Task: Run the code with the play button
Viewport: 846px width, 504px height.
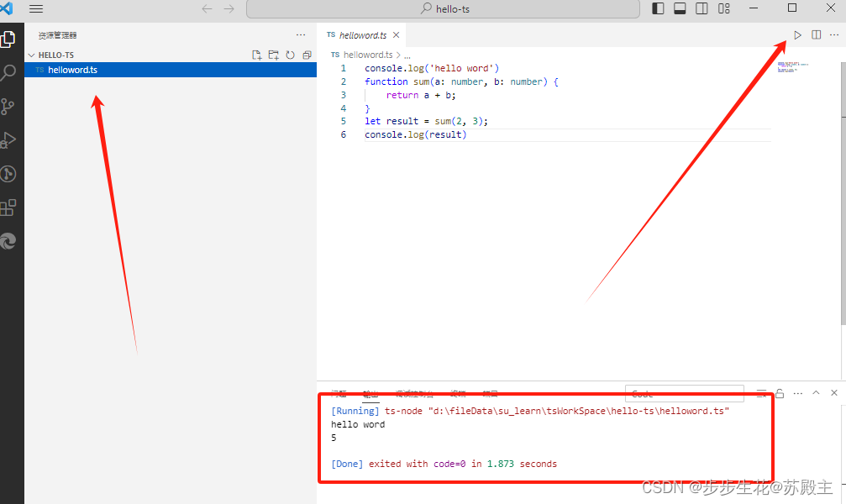Action: [797, 35]
